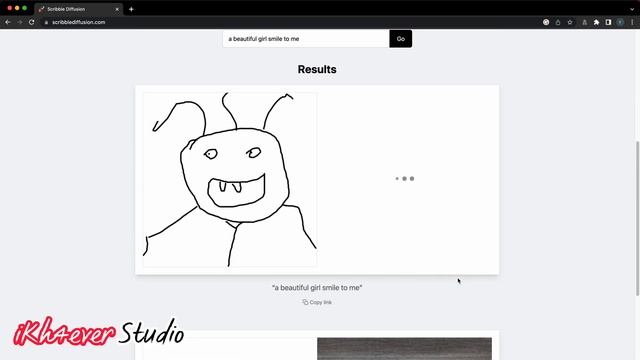Viewport: 640px width, 360px height.
Task: Click the loading dots placeholder image
Action: tap(404, 178)
